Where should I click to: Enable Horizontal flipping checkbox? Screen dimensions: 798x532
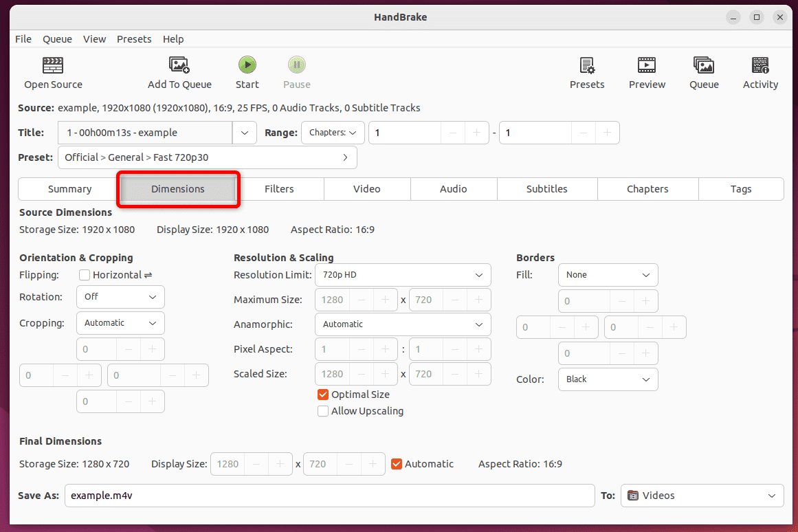(x=85, y=275)
